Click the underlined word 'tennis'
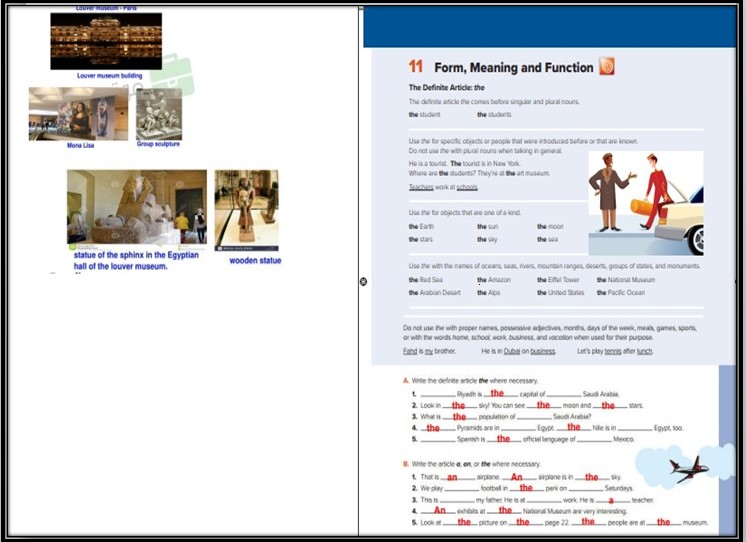This screenshot has width=746, height=542. tap(612, 351)
